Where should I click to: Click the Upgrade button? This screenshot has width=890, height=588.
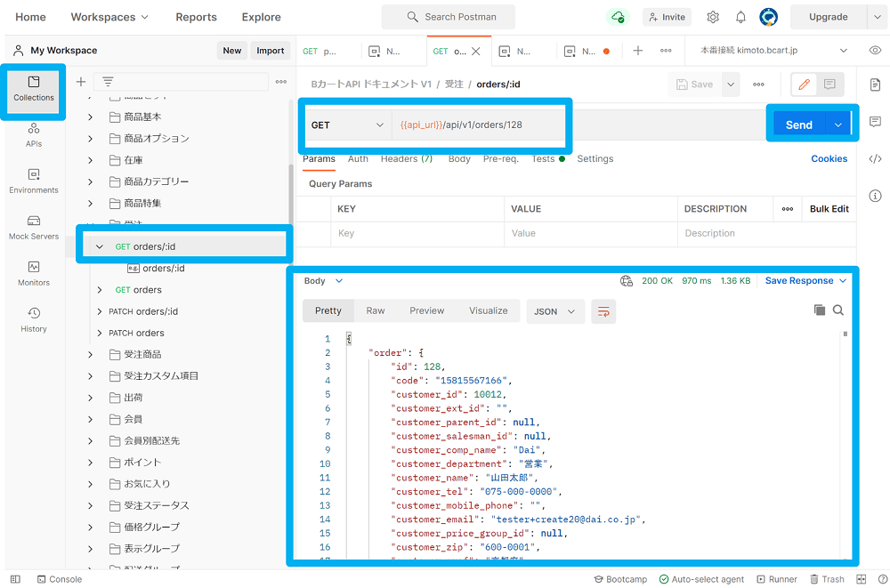(x=828, y=17)
